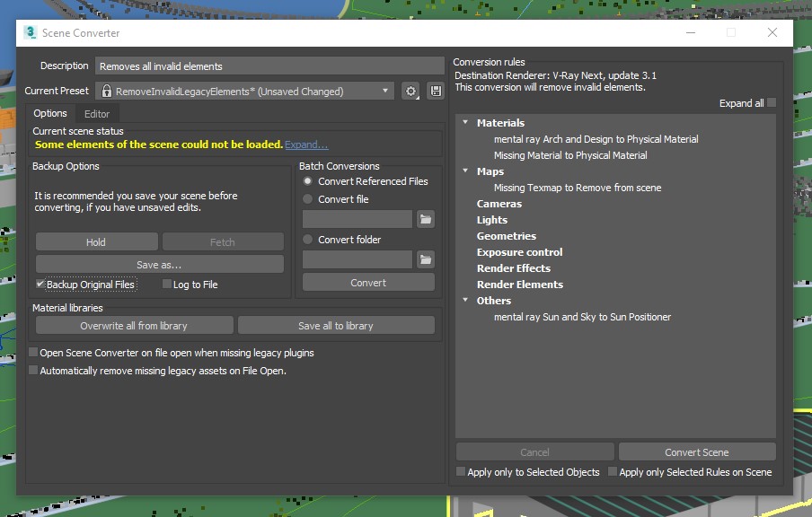The width and height of the screenshot is (812, 517).
Task: Select the Lights category
Action: pos(492,219)
